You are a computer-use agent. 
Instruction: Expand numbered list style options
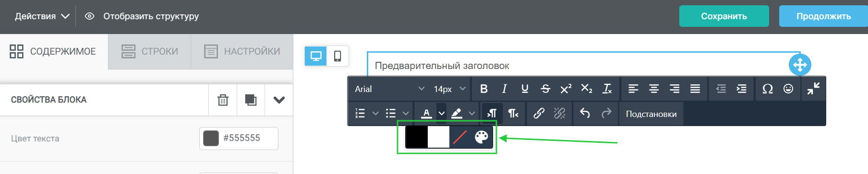click(375, 114)
